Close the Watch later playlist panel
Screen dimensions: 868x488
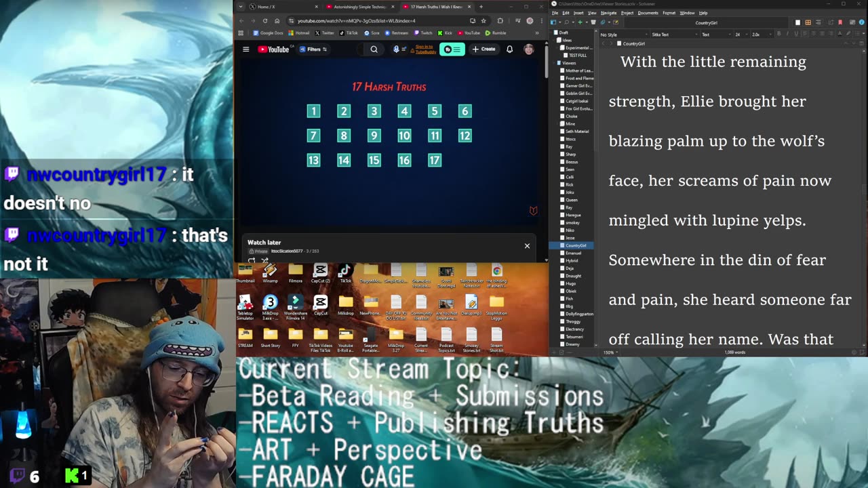(527, 246)
